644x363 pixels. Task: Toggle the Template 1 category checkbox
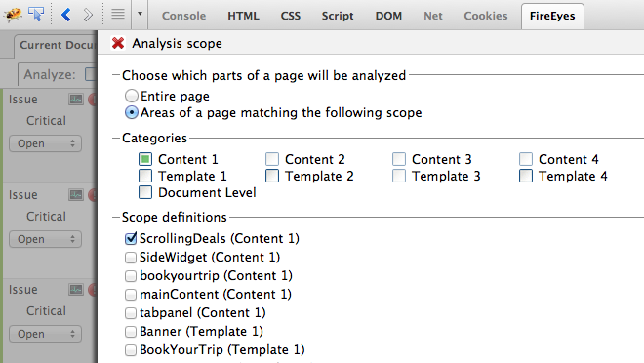pos(145,176)
